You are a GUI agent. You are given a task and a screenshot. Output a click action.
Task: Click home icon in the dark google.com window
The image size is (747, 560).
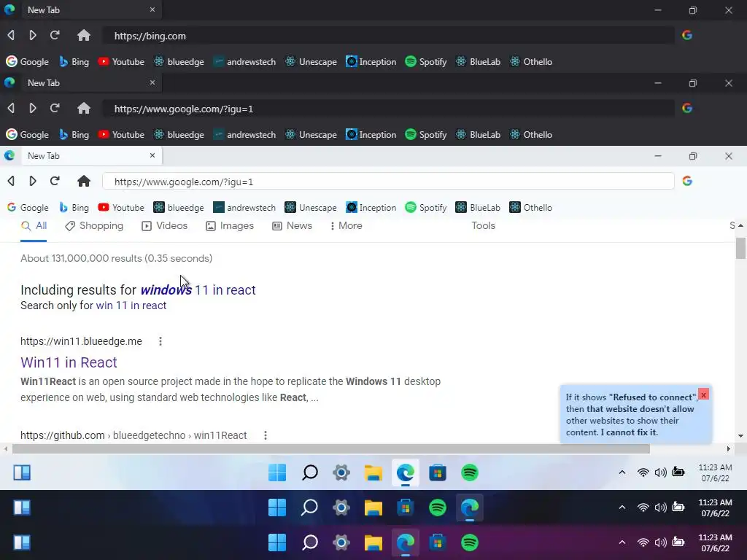pyautogui.click(x=84, y=108)
